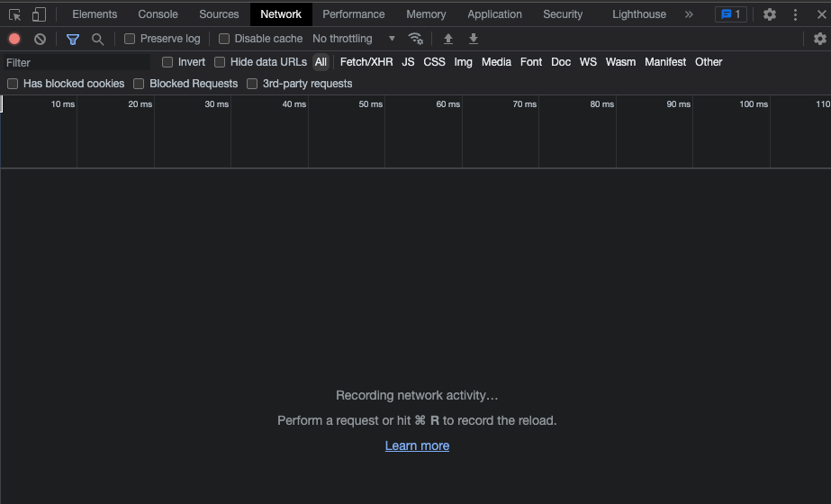Open the No throttling dropdown
Viewport: 831px width, 504px height.
coord(353,39)
